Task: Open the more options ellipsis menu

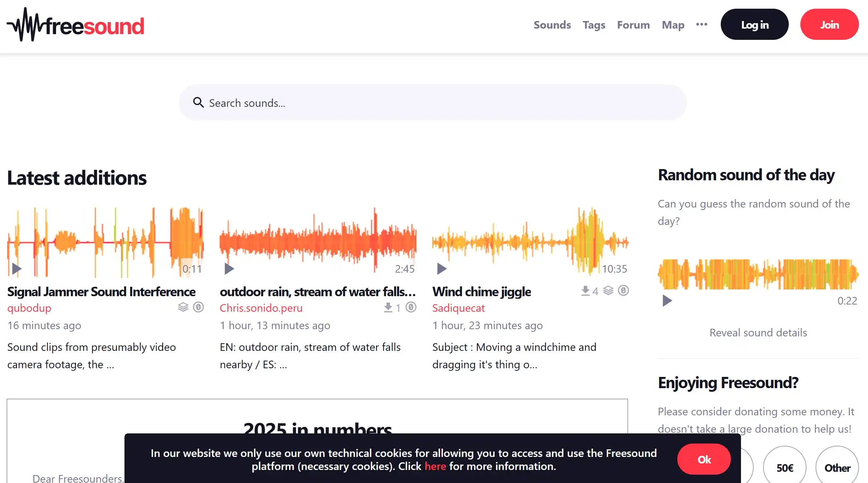Action: click(702, 25)
